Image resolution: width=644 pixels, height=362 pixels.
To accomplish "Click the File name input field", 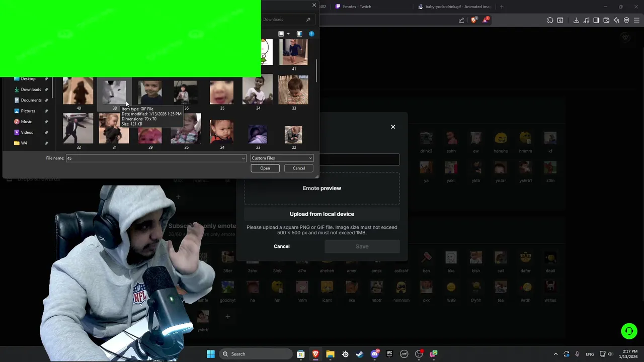I will pyautogui.click(x=156, y=158).
